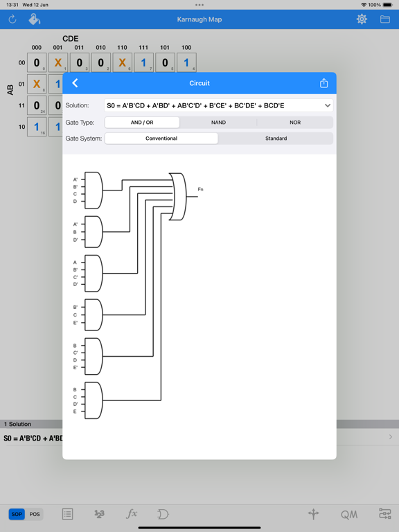Tap the B'CE' AND gate

[94, 315]
